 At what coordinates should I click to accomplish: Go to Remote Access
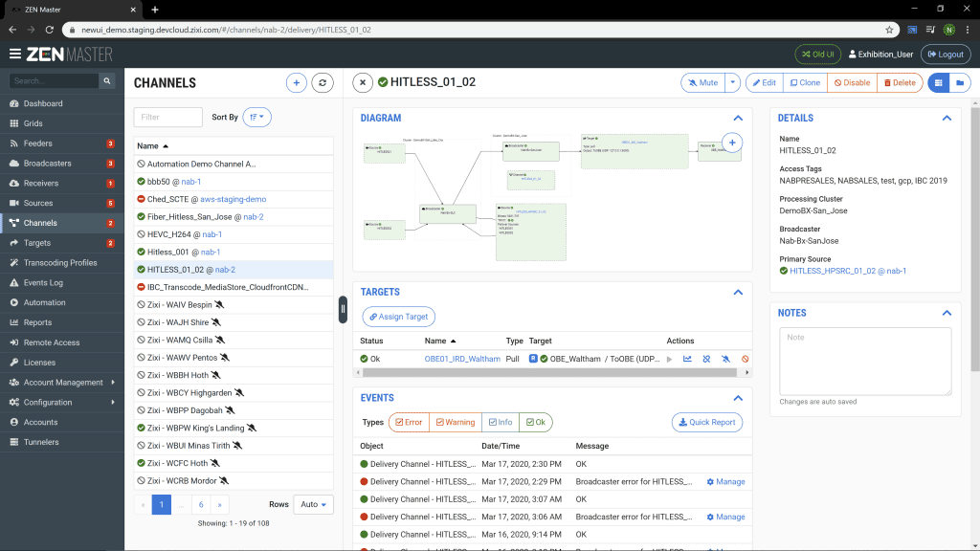[62, 342]
